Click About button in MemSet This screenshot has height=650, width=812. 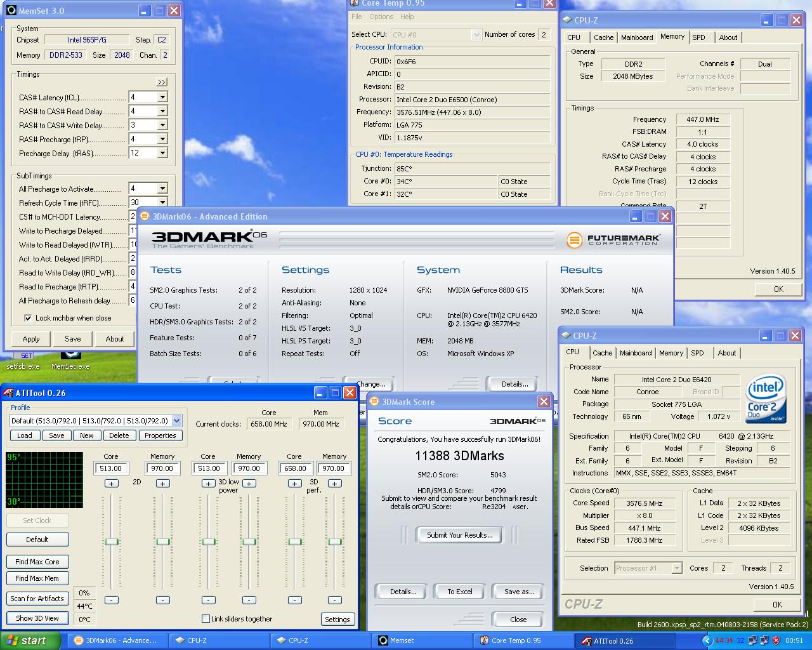(115, 339)
